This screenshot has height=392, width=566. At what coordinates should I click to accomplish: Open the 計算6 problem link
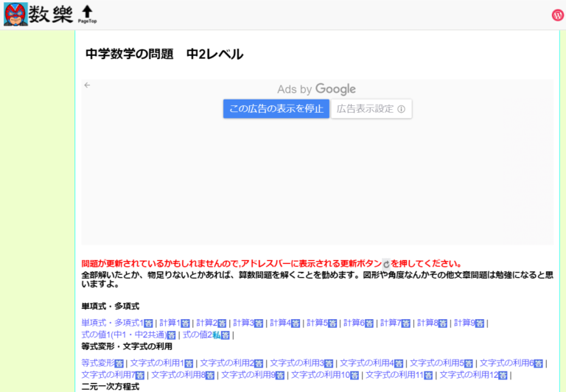pyautogui.click(x=354, y=323)
